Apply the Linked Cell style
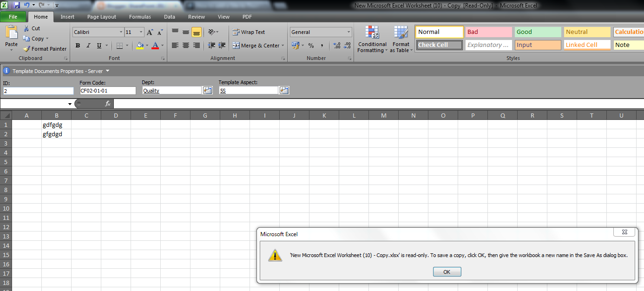644x291 pixels. click(x=587, y=45)
